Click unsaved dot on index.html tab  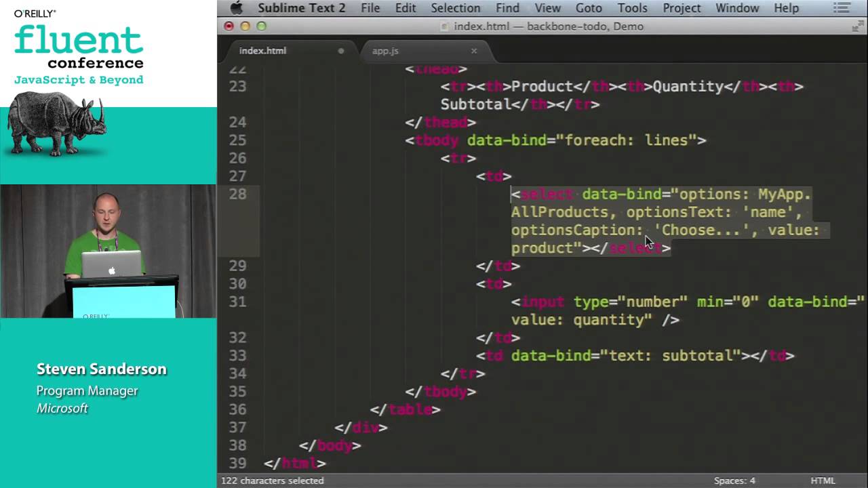341,51
